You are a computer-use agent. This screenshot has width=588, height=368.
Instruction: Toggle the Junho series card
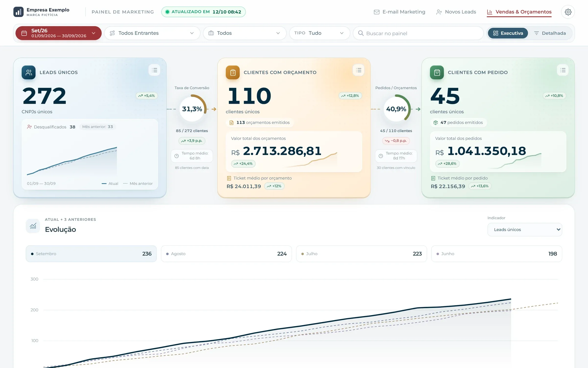pos(497,254)
